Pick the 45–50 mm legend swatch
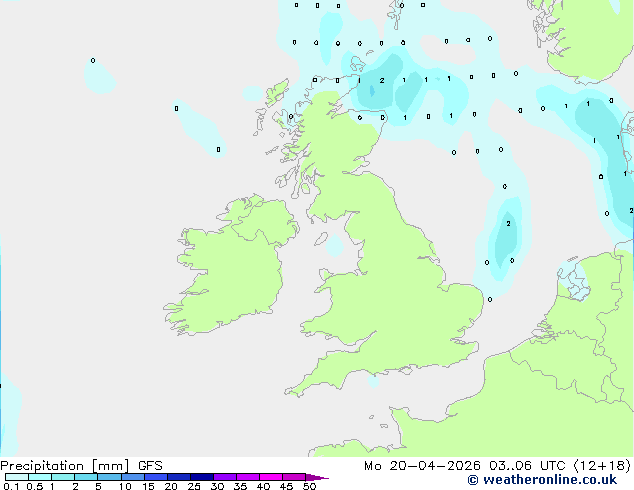 coord(294,477)
